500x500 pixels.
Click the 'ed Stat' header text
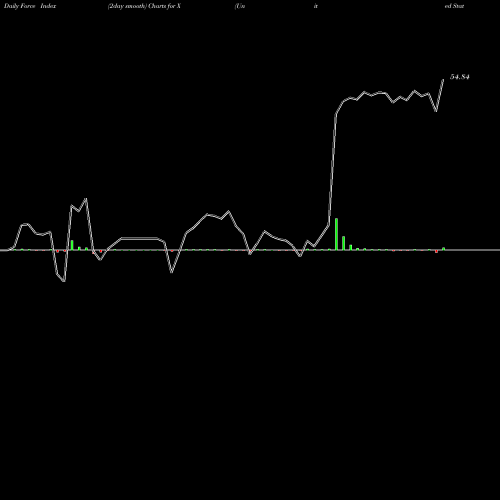coord(454,6)
